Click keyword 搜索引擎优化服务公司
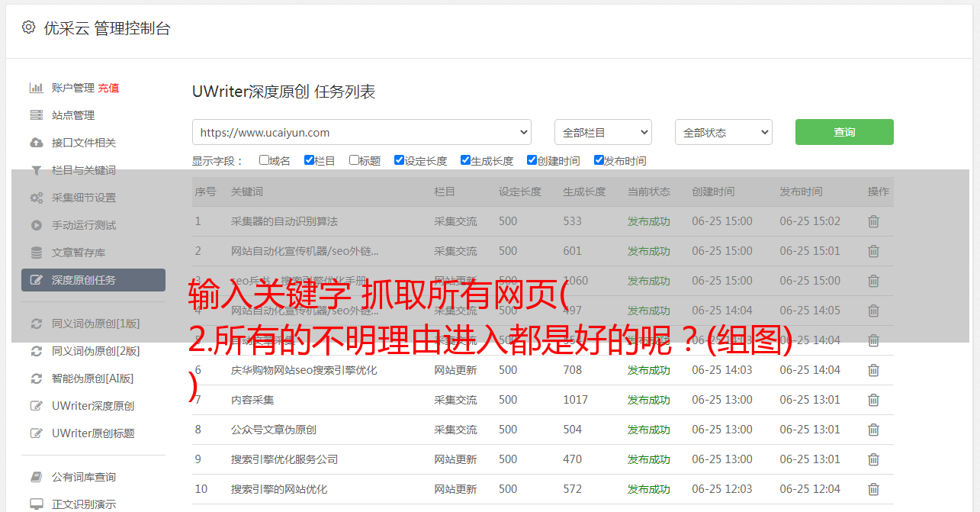Screen dimensions: 980x512 [284, 459]
